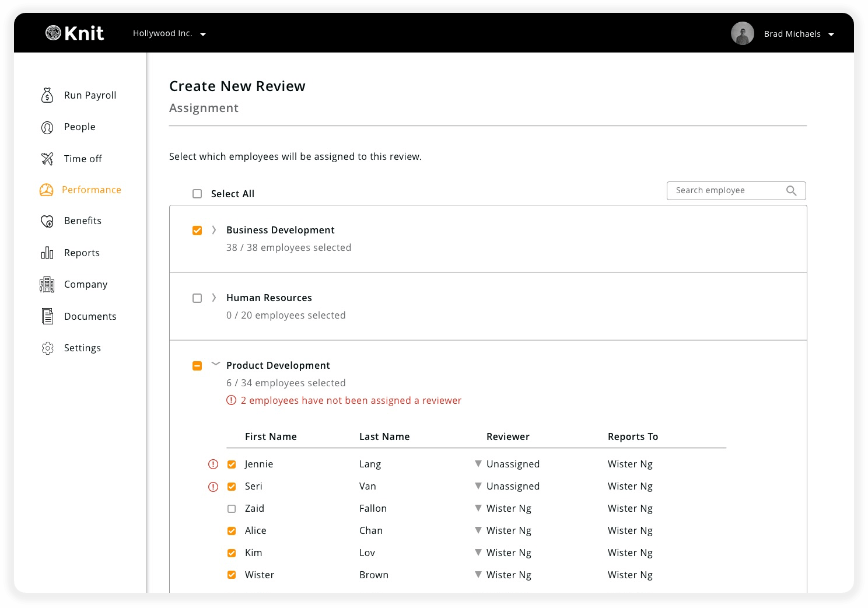The height and width of the screenshot is (608, 868).
Task: Uncheck the Business Development checkbox
Action: [197, 230]
